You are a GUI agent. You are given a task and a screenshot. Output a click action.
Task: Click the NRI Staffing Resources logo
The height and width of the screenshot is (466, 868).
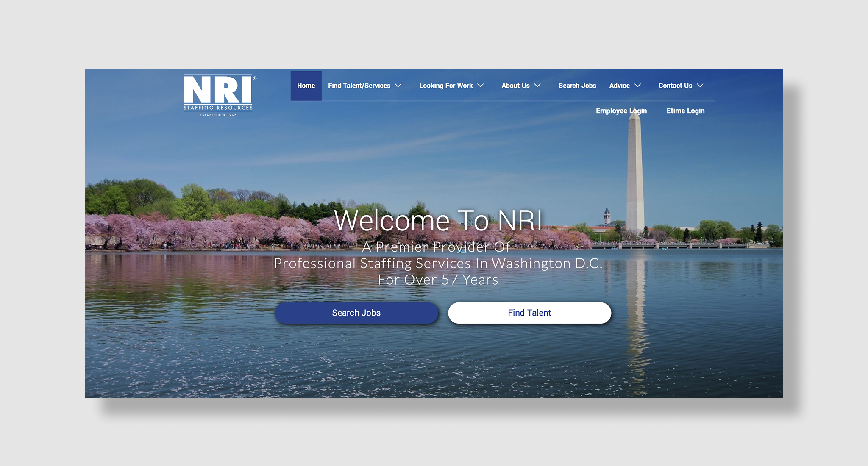pyautogui.click(x=217, y=94)
